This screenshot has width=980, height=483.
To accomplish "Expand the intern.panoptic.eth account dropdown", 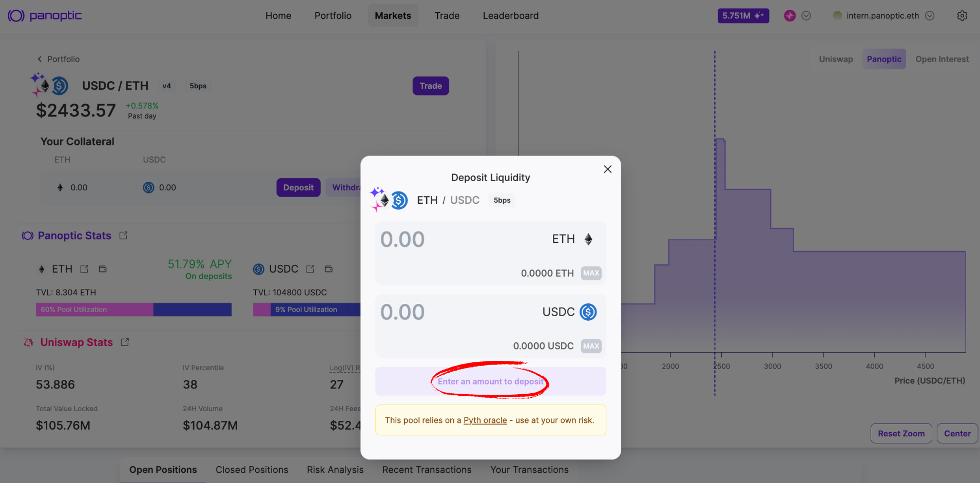I will click(x=930, y=16).
